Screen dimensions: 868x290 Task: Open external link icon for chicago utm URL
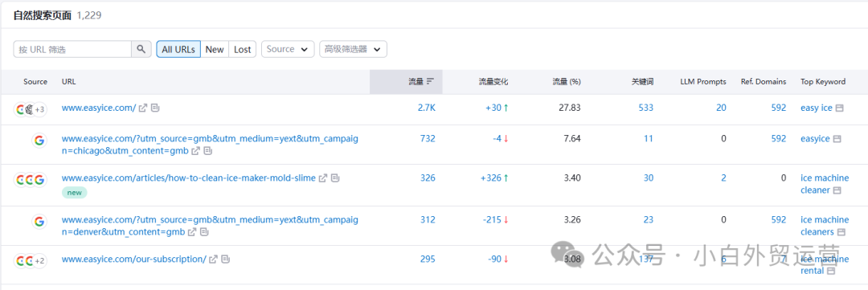[195, 150]
